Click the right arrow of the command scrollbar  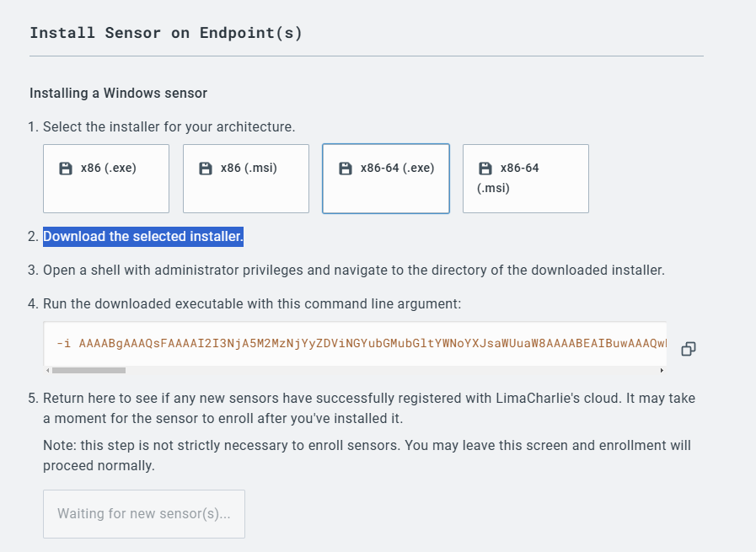662,370
